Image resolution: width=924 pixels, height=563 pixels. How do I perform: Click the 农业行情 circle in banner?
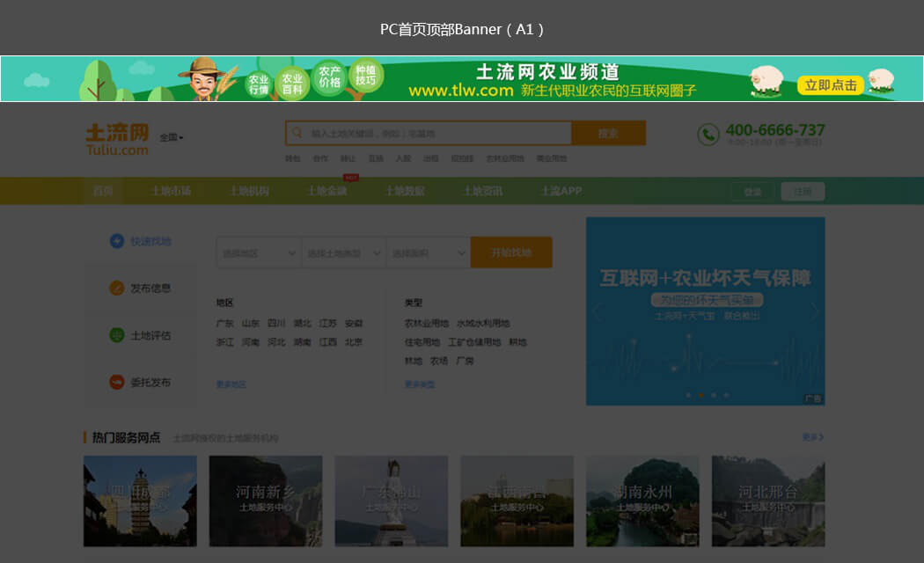coord(258,84)
